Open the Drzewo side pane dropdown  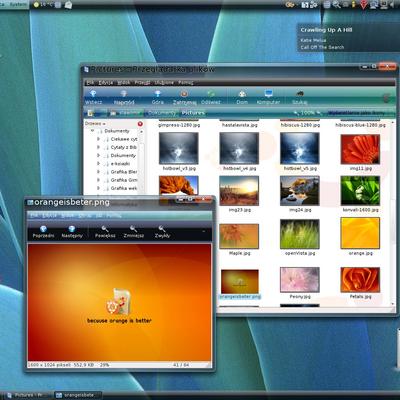pyautogui.click(x=95, y=124)
